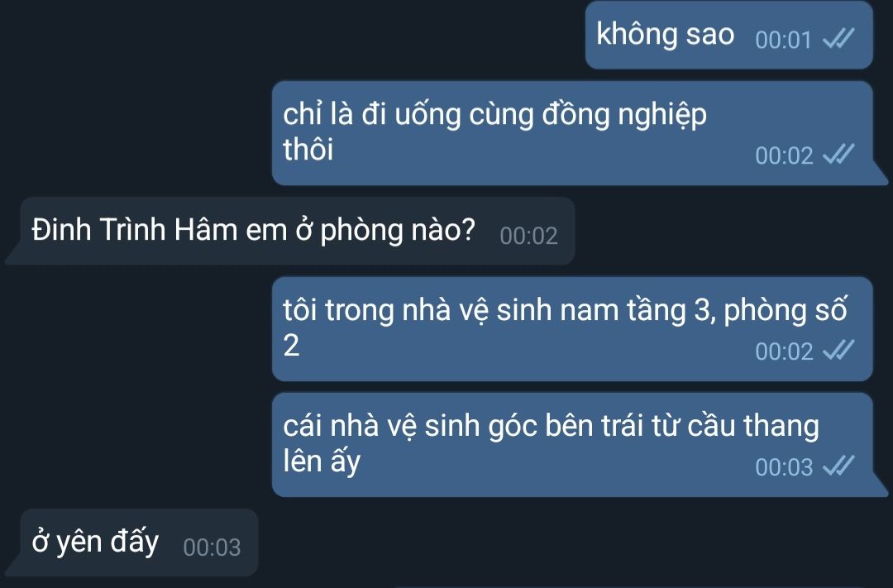Click the double checkmark on "cầu thang lên ấy" message
Viewport: 893px width, 588px height.
[839, 466]
